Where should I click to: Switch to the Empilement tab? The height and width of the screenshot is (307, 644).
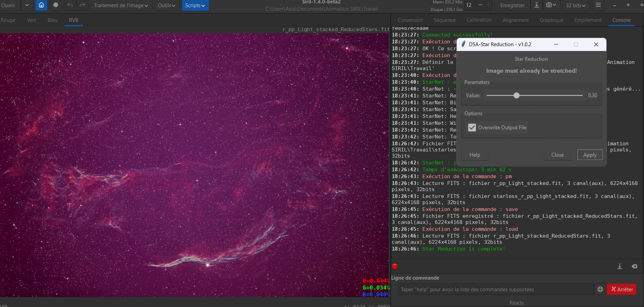pyautogui.click(x=588, y=20)
